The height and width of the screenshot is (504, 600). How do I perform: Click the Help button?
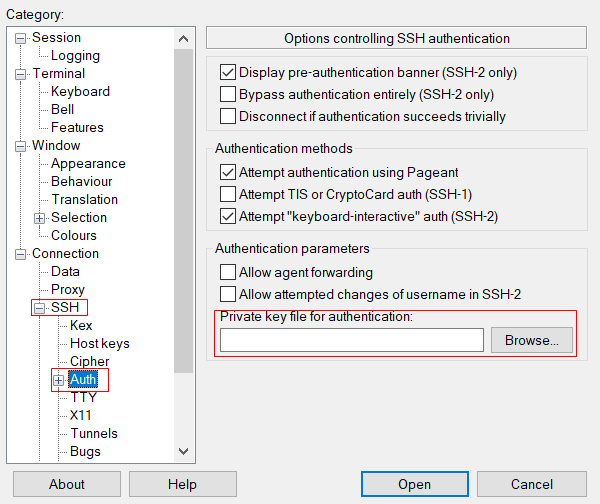click(x=183, y=484)
